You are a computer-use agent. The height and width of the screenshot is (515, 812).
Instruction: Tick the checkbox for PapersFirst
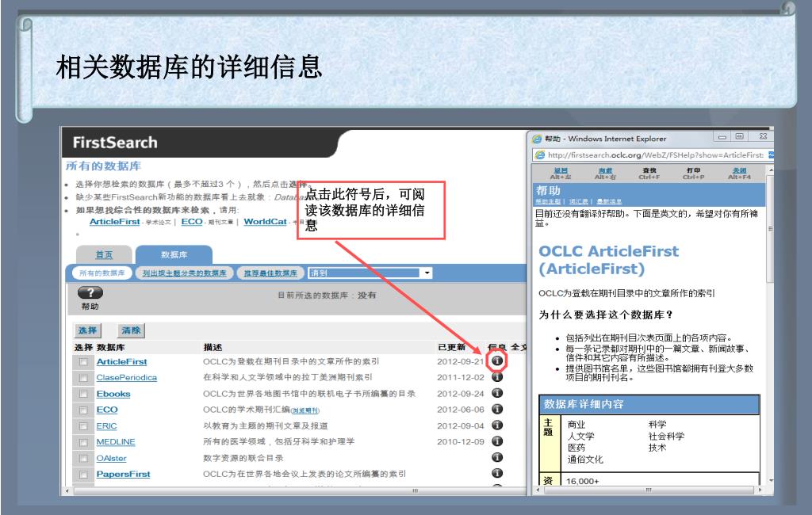point(82,475)
